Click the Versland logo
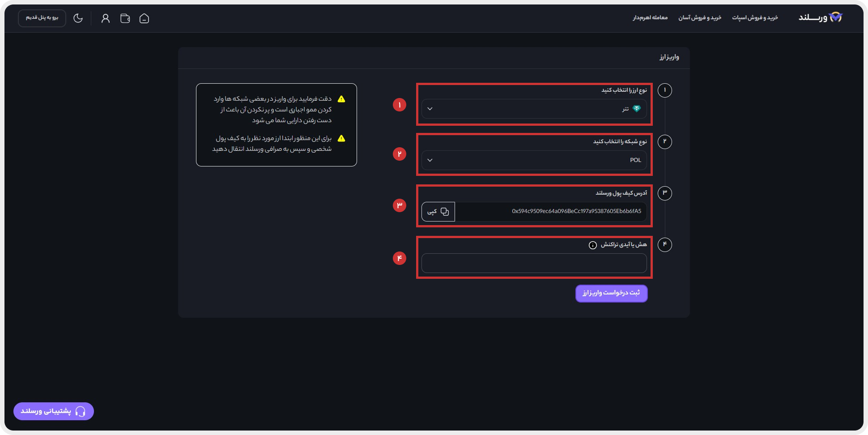This screenshot has height=435, width=868. pyautogui.click(x=821, y=17)
